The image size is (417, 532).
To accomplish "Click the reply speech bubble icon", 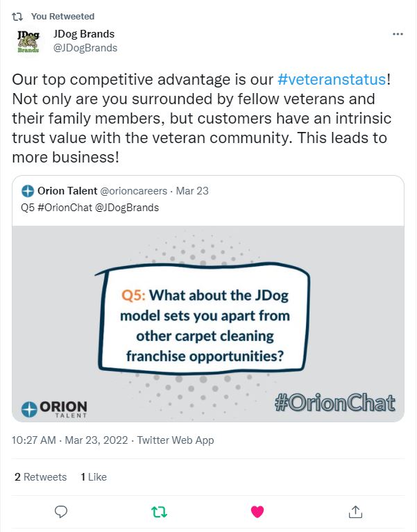I will (x=61, y=512).
